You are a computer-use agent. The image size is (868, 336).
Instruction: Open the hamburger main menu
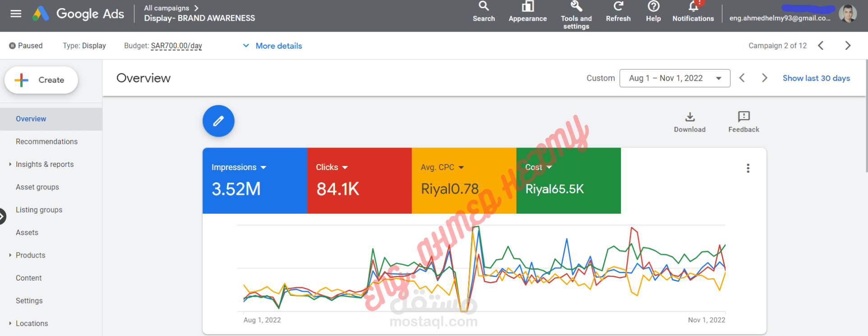[16, 14]
